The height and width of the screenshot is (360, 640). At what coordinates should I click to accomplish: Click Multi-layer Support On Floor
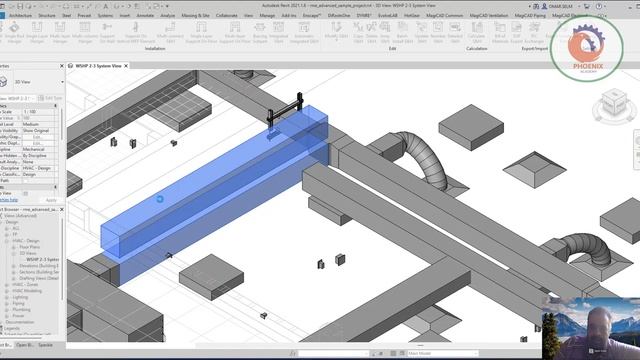click(235, 33)
